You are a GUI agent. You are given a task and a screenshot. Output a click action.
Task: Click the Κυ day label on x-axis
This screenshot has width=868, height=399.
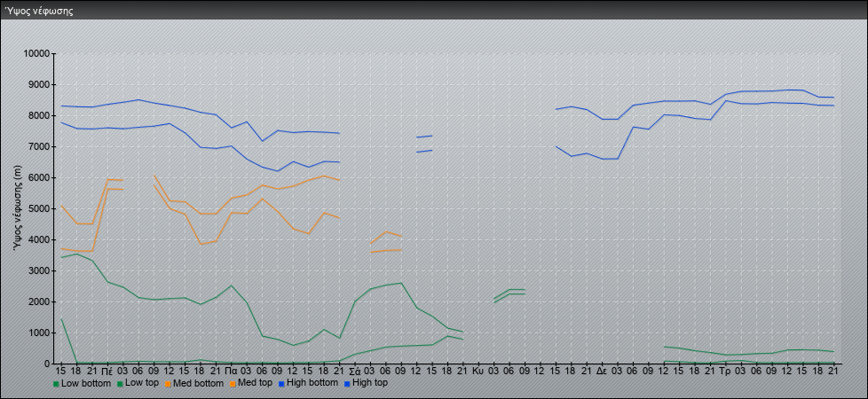(x=479, y=371)
